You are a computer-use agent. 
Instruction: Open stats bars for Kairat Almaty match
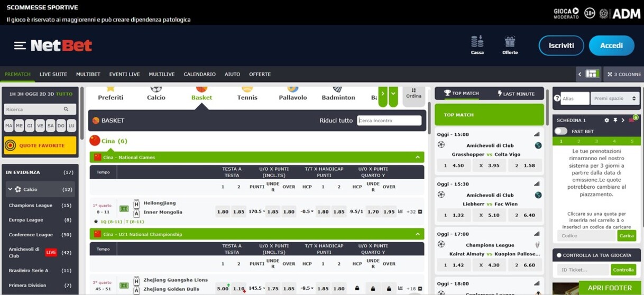point(537,234)
